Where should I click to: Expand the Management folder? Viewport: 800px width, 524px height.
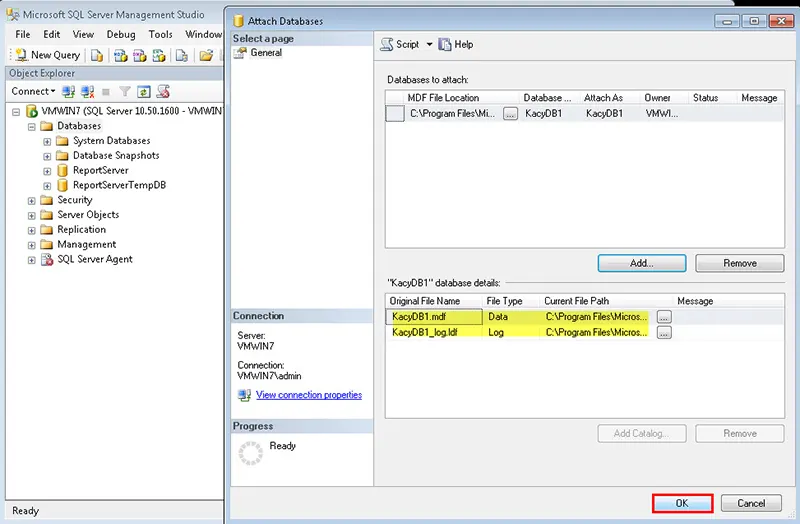click(32, 245)
